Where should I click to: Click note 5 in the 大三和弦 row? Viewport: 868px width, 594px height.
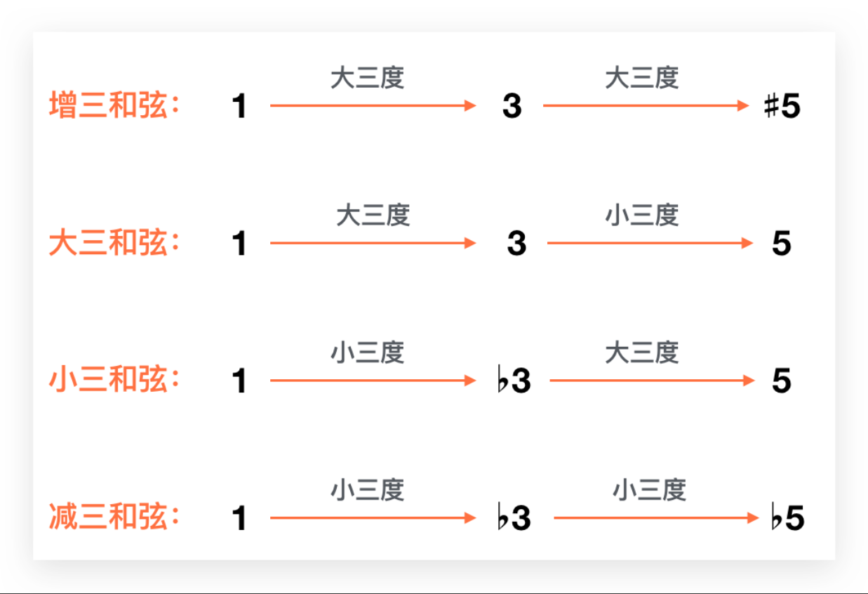pyautogui.click(x=782, y=244)
